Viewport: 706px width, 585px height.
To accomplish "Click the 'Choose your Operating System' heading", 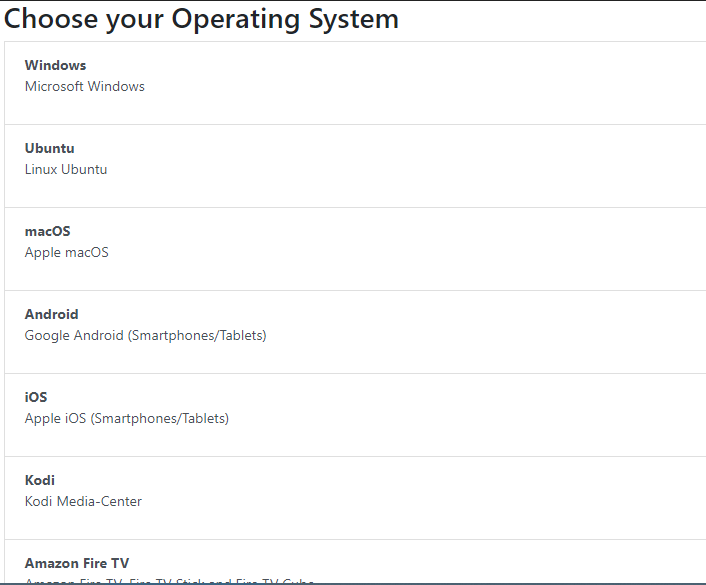I will tap(202, 19).
